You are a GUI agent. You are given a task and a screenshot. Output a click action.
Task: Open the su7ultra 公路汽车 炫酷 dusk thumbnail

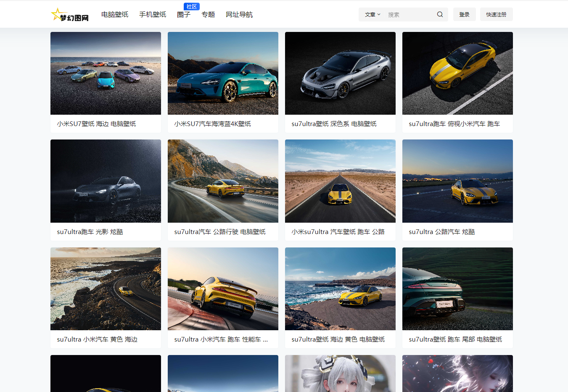tap(457, 181)
